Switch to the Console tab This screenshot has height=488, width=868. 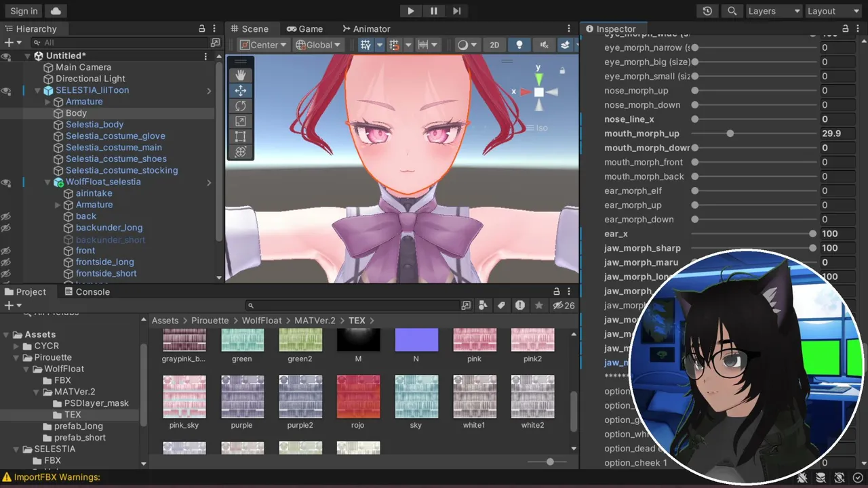click(87, 291)
